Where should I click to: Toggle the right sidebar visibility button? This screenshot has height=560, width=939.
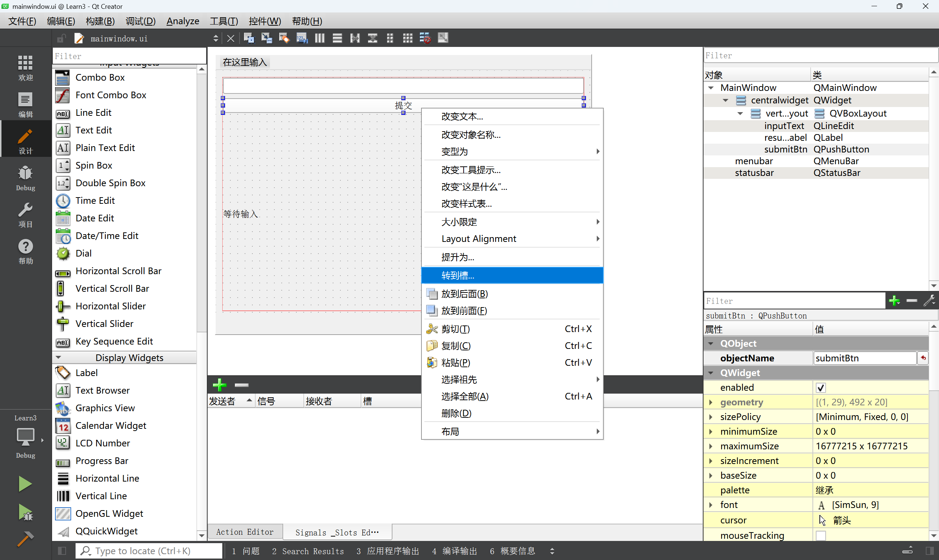click(929, 551)
